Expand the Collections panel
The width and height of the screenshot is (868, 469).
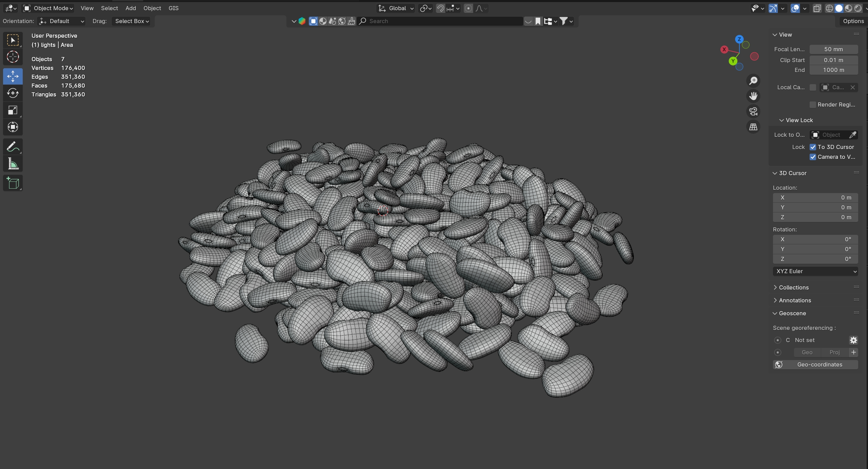point(793,287)
